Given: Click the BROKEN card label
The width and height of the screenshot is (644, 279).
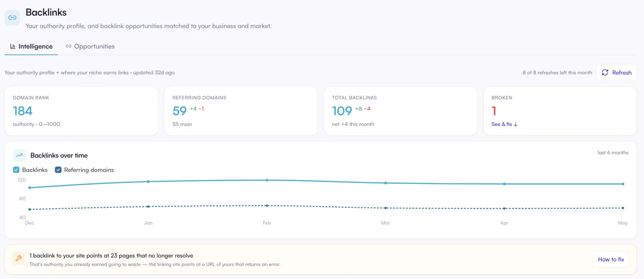Looking at the screenshot, I should (502, 98).
